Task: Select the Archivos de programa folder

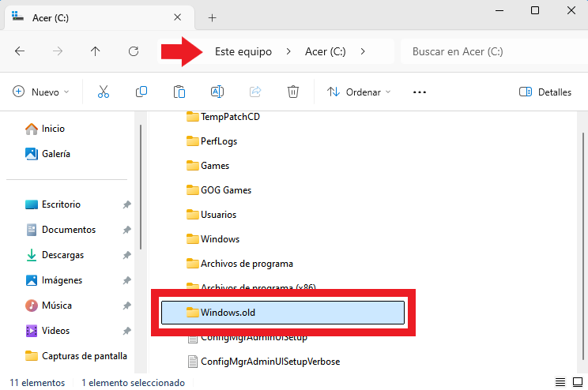Action: (x=239, y=264)
